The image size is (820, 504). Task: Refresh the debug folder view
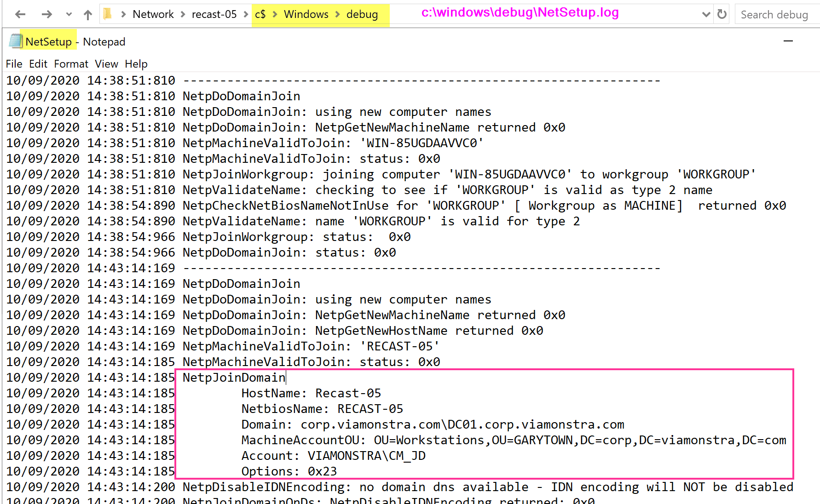click(722, 14)
